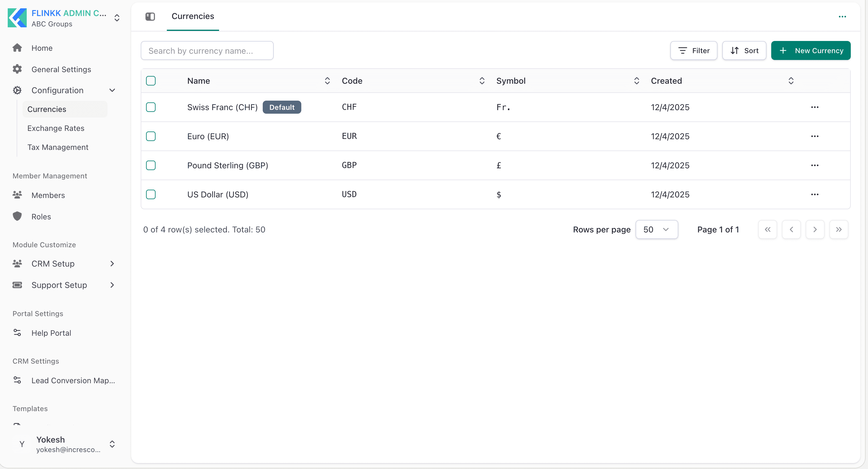This screenshot has height=469, width=868.
Task: Check the Pound Sterling (GBP) row checkbox
Action: (151, 165)
